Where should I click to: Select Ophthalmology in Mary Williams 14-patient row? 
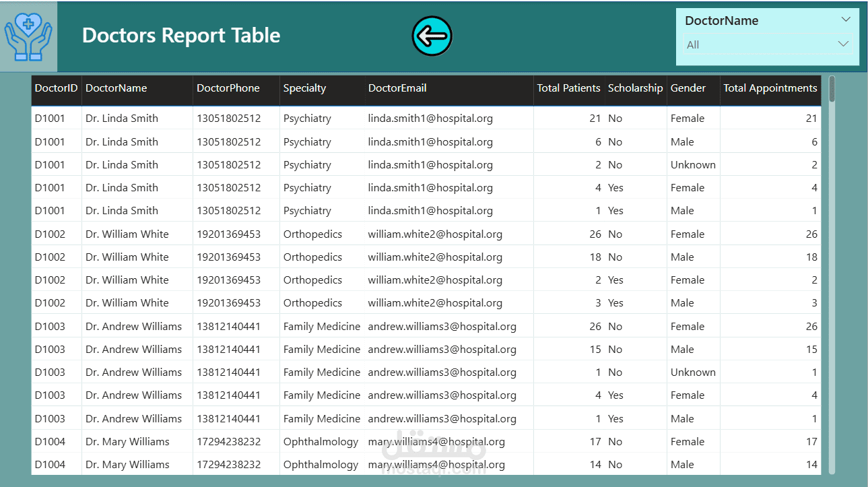click(321, 465)
